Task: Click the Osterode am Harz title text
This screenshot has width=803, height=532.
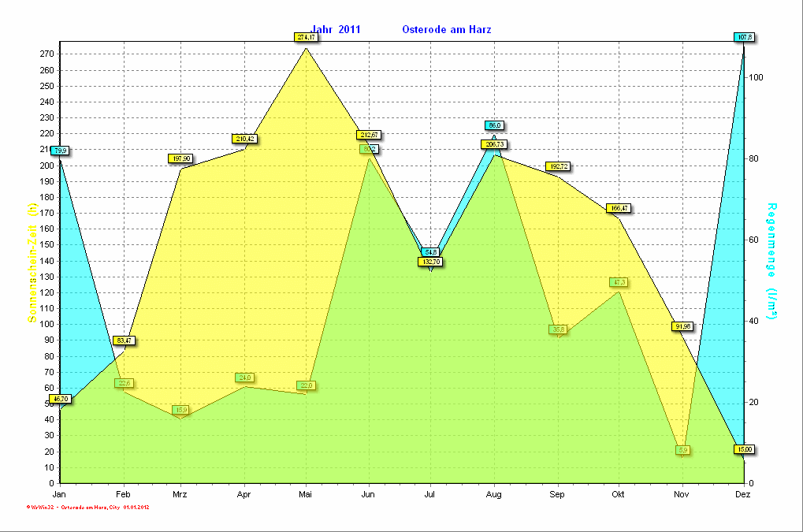Action: tap(447, 29)
